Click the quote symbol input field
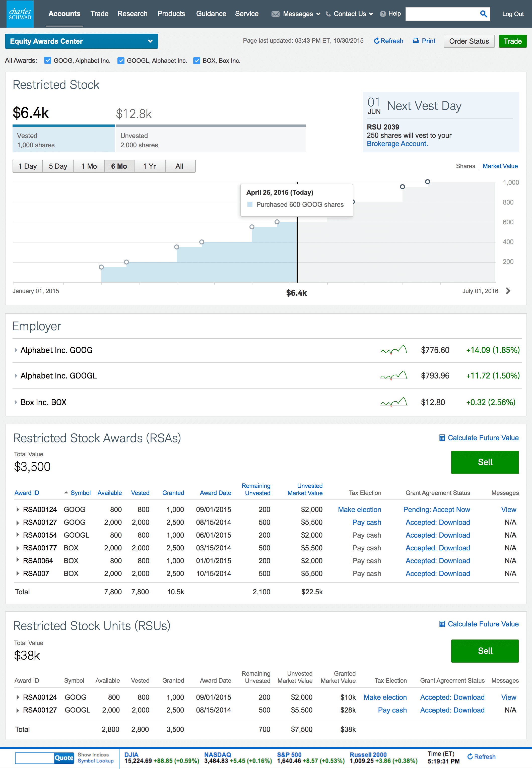Viewport: 532px width, 769px height. click(35, 758)
